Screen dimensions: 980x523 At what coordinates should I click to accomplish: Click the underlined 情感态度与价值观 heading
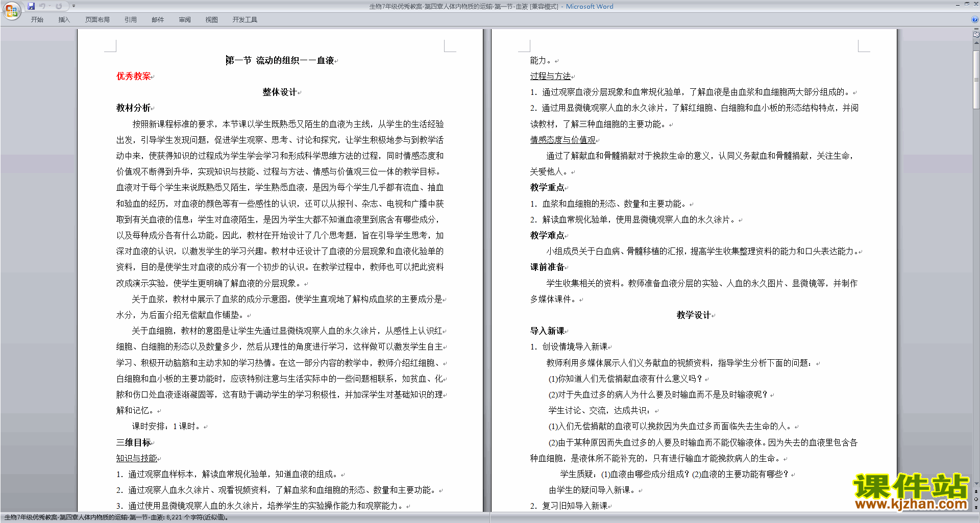563,140
